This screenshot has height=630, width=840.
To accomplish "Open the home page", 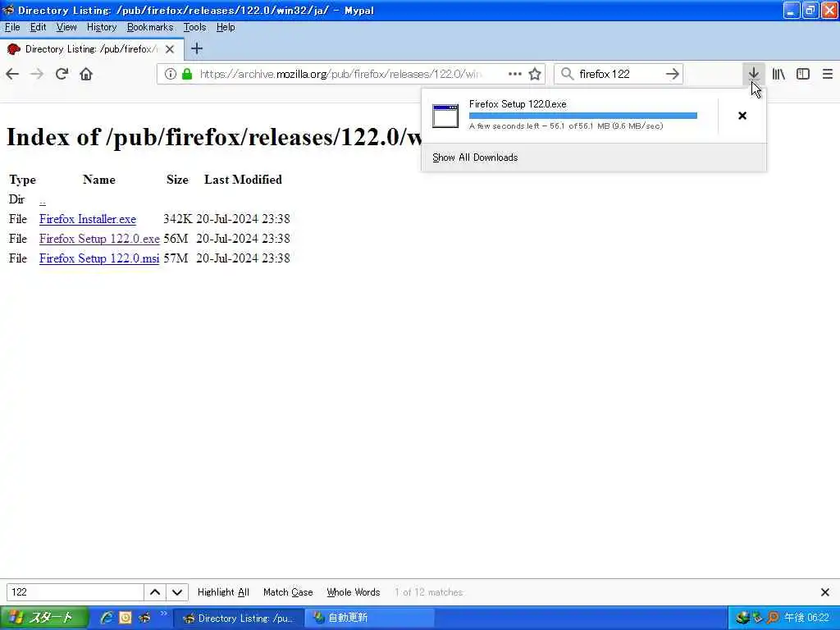I will point(86,74).
